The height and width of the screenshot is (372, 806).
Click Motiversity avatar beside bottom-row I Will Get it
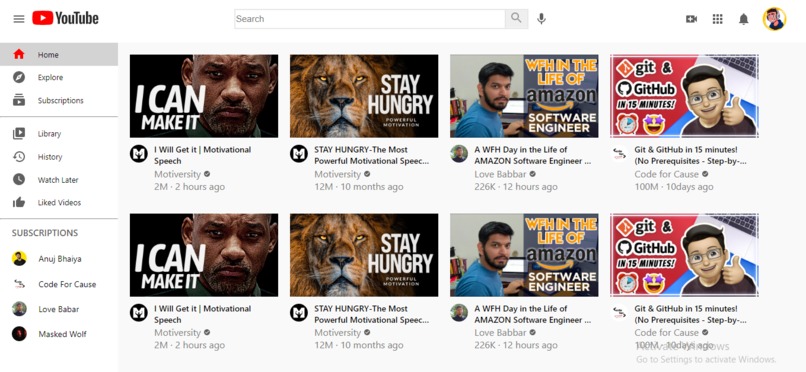(x=139, y=312)
